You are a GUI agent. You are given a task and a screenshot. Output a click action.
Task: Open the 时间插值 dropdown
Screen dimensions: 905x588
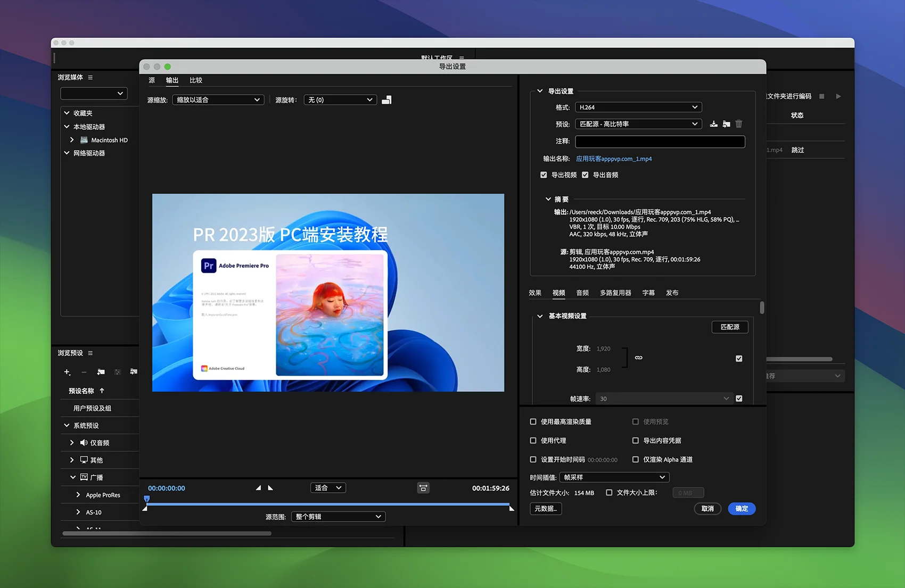[x=614, y=477]
